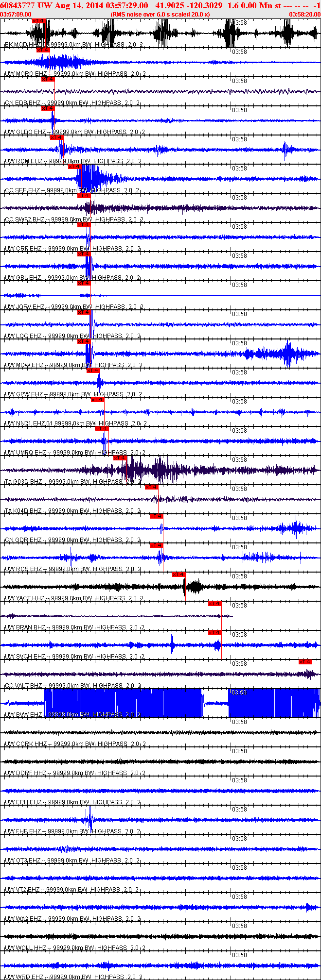The height and width of the screenshot is (980, 321).
Task: Select the red pick marker on UW YACT trace
Action: 179,574
